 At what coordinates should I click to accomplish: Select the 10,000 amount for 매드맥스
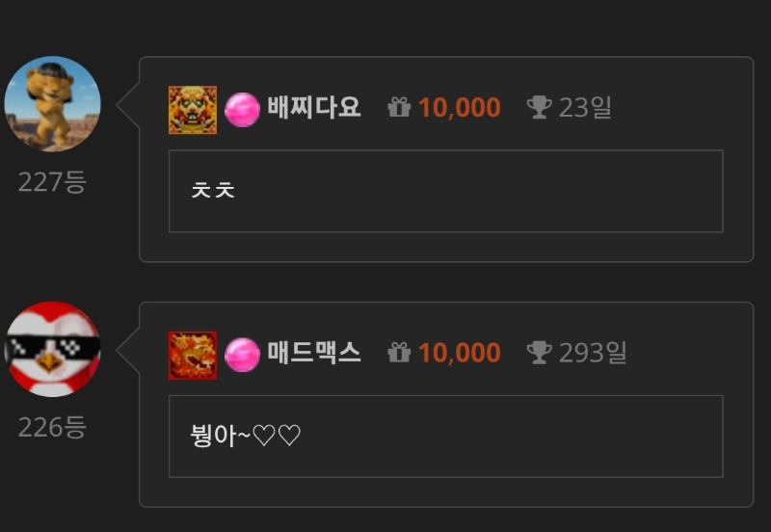[460, 353]
